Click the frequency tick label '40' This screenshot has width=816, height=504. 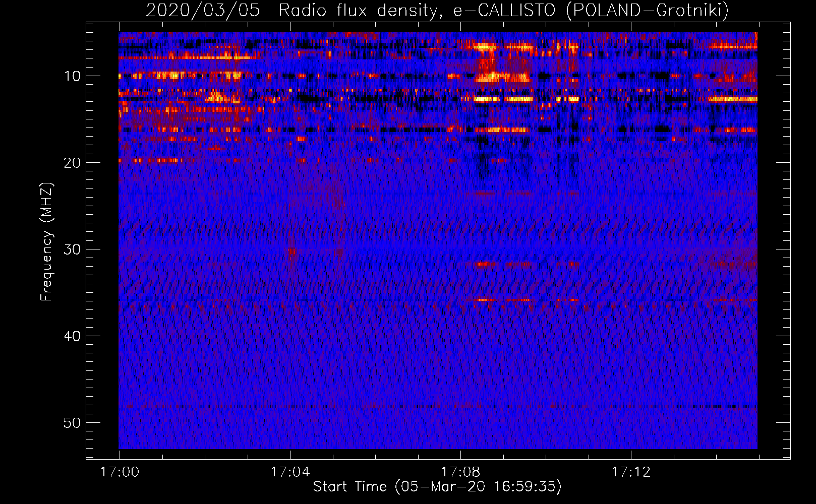coord(73,336)
